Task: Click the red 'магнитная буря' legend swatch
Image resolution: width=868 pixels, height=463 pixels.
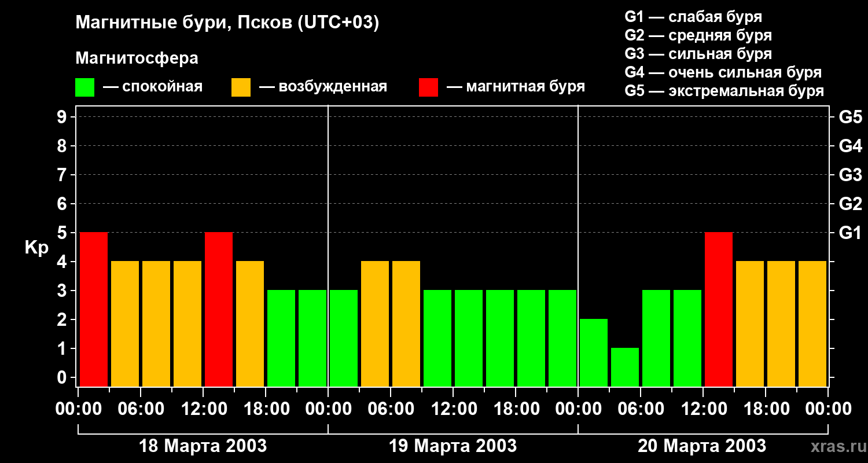Action: [x=428, y=87]
